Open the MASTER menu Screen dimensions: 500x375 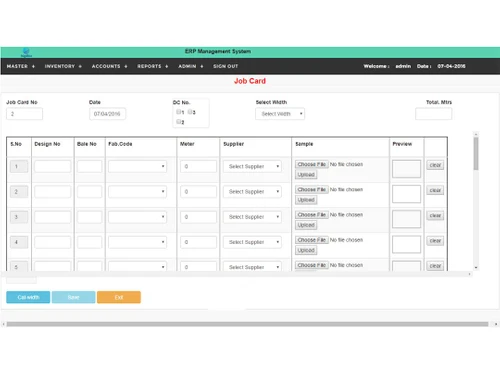click(21, 66)
